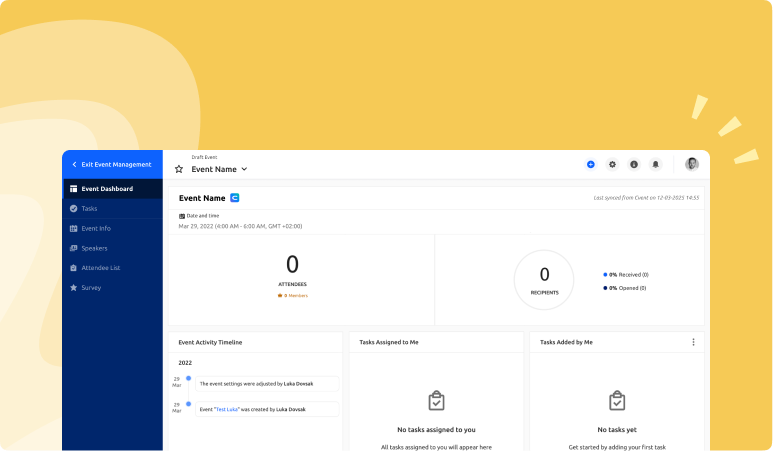
Task: Select Survey in the sidebar
Action: coord(91,288)
